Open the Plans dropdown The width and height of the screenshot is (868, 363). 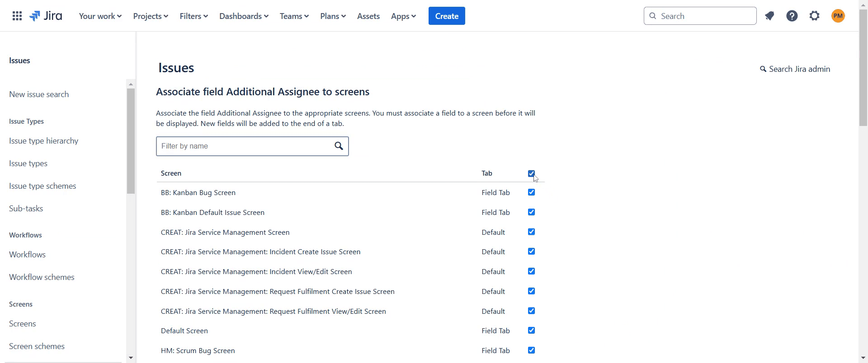click(333, 16)
